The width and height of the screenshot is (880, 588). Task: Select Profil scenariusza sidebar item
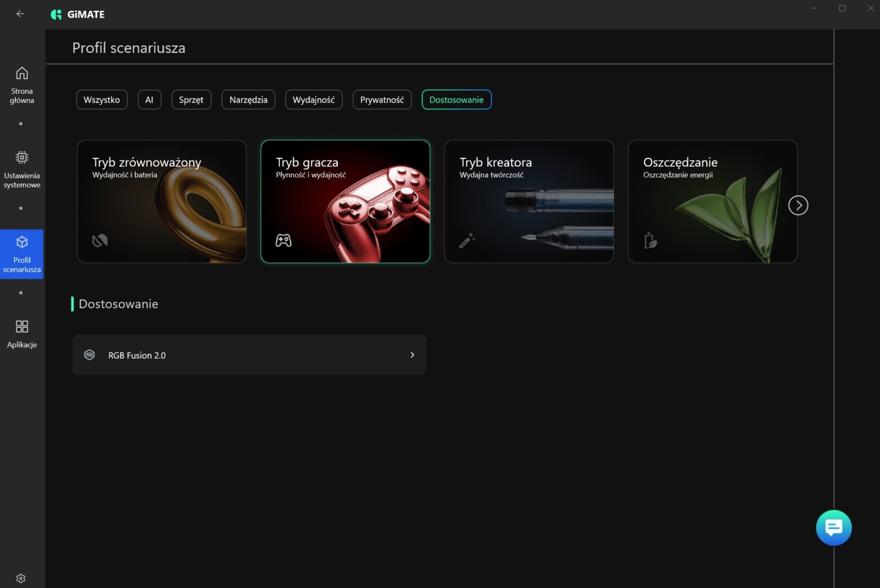coord(22,254)
